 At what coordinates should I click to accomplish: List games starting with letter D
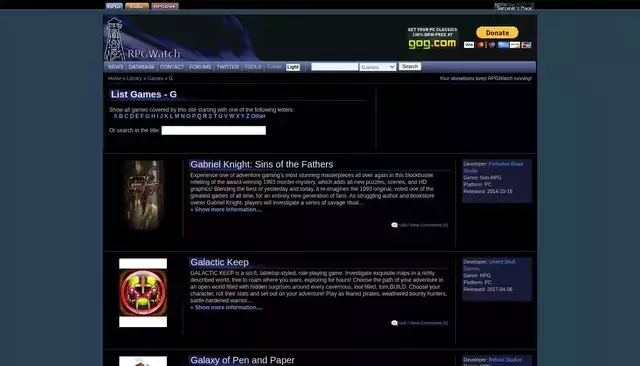tap(132, 116)
